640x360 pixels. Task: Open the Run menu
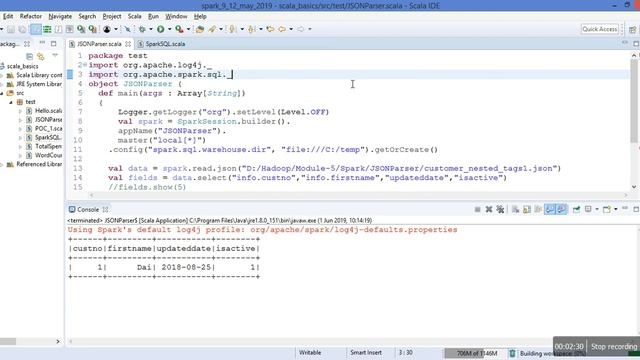[x=153, y=16]
